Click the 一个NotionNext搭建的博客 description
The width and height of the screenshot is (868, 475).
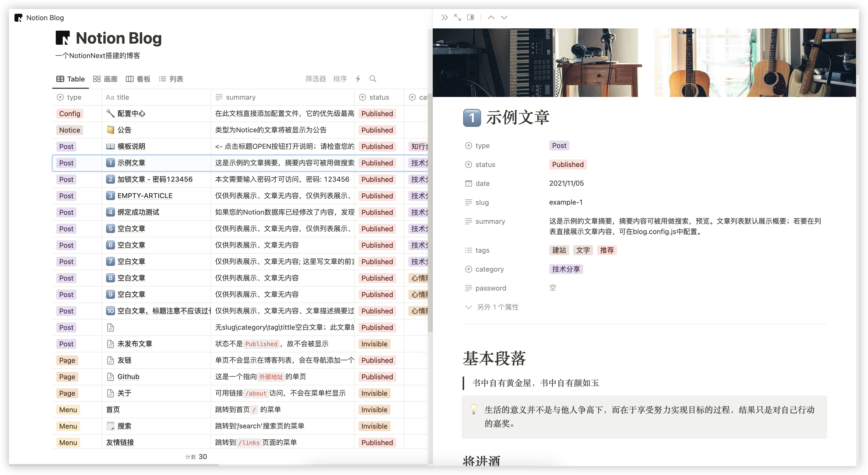point(98,56)
